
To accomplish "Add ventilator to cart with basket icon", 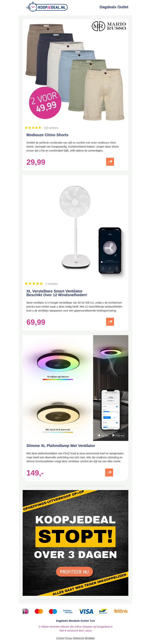I will (110, 322).
